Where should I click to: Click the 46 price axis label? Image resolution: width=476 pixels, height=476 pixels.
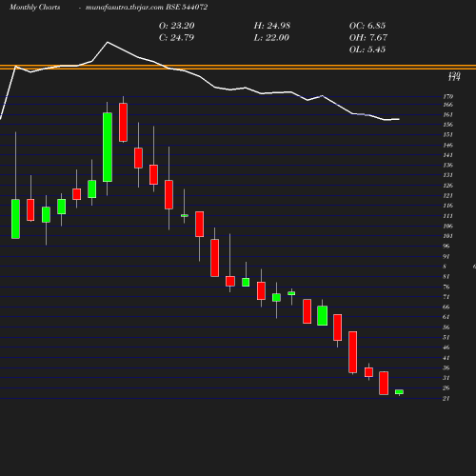[x=446, y=347]
